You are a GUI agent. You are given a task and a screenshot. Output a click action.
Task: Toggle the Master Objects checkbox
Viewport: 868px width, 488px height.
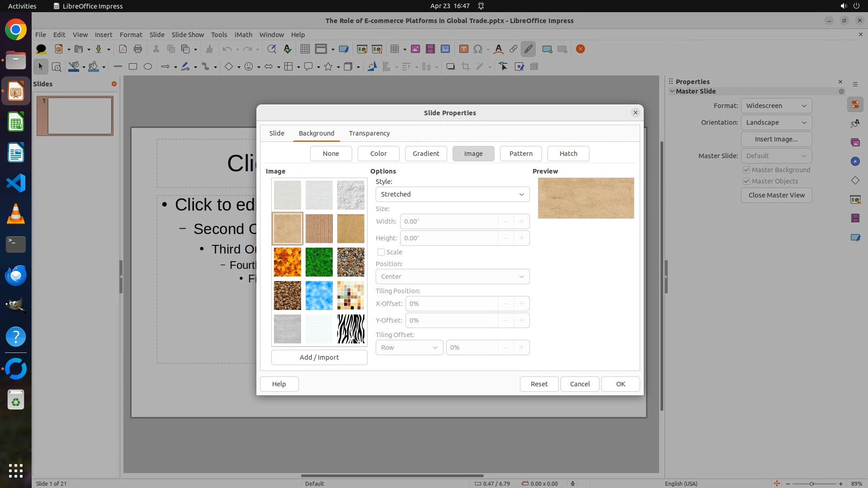click(746, 181)
